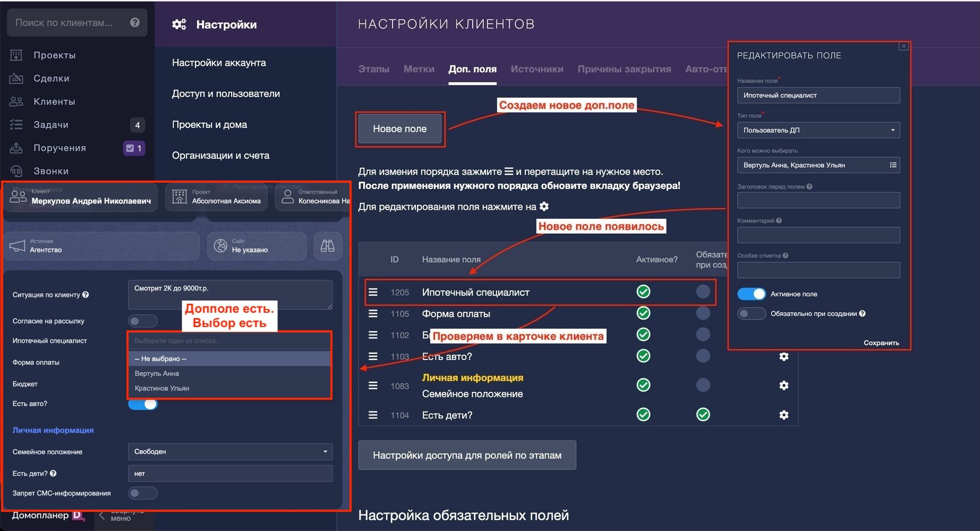Toggle Запрет СМС-информирования switch
The width and height of the screenshot is (980, 531).
tap(142, 493)
